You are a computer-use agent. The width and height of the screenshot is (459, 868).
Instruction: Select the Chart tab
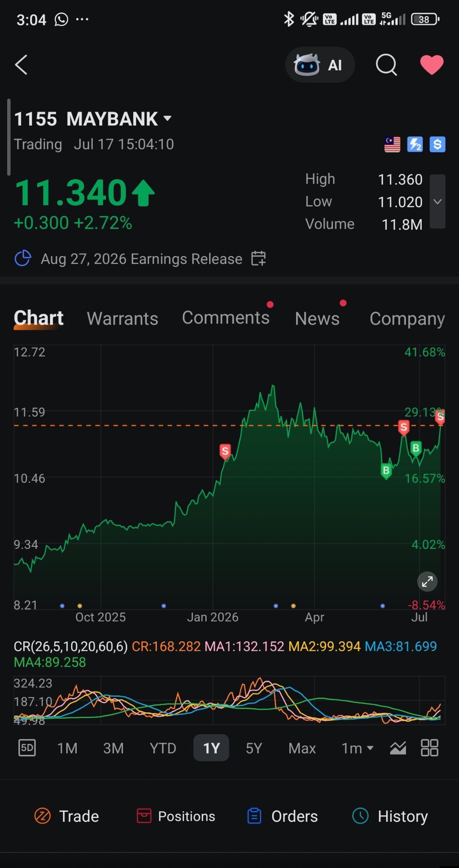(39, 318)
